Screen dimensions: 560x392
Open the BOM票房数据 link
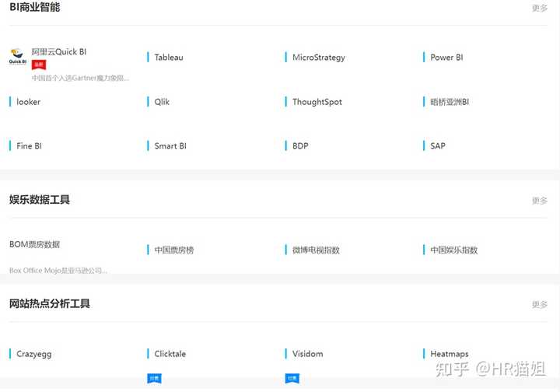(x=34, y=244)
